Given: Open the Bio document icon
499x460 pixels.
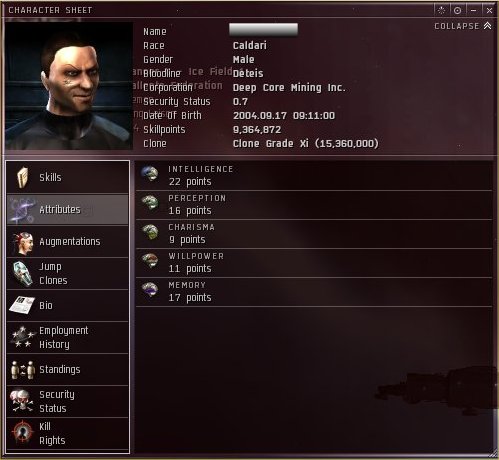Looking at the screenshot, I should [22, 305].
